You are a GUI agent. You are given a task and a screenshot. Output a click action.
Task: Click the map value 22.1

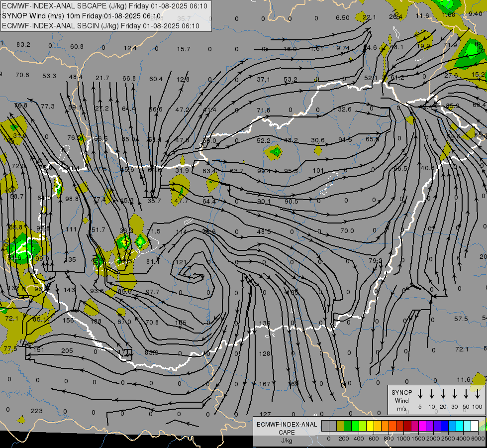(369, 17)
